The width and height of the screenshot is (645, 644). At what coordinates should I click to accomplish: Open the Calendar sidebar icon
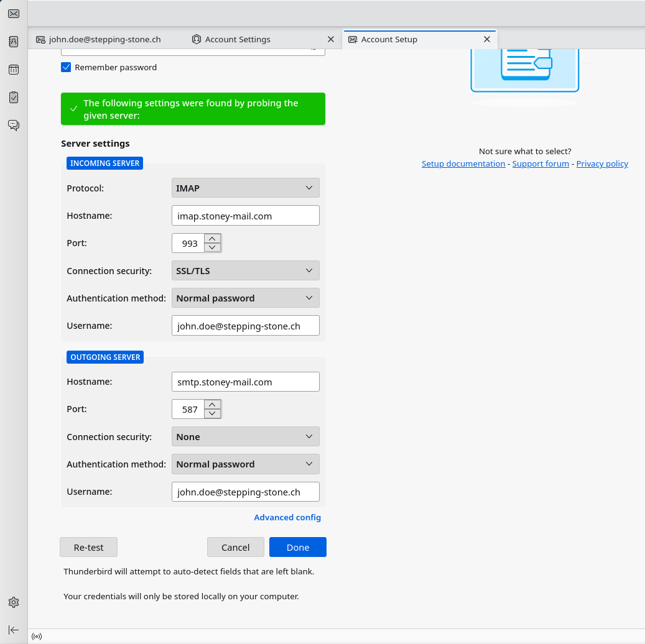(x=14, y=70)
